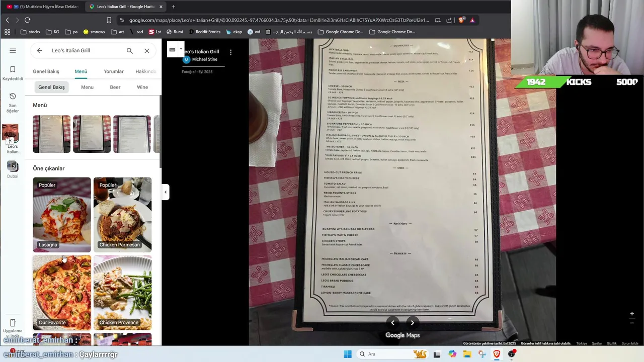Open File Explorer from the taskbar

pos(467,354)
